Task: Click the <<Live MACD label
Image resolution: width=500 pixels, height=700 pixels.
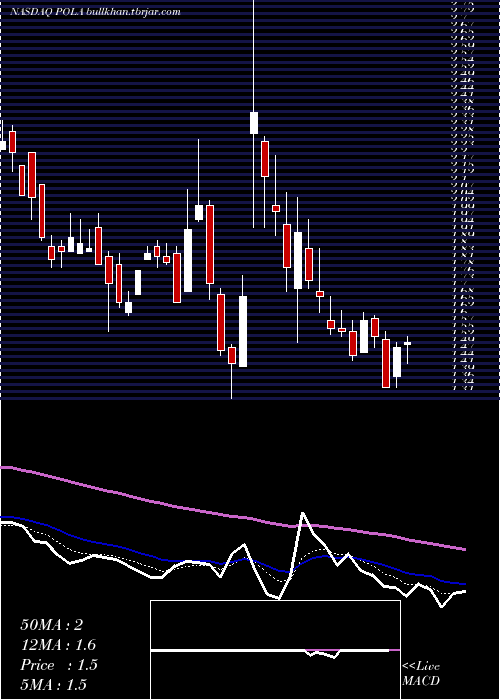Action: 421,674
